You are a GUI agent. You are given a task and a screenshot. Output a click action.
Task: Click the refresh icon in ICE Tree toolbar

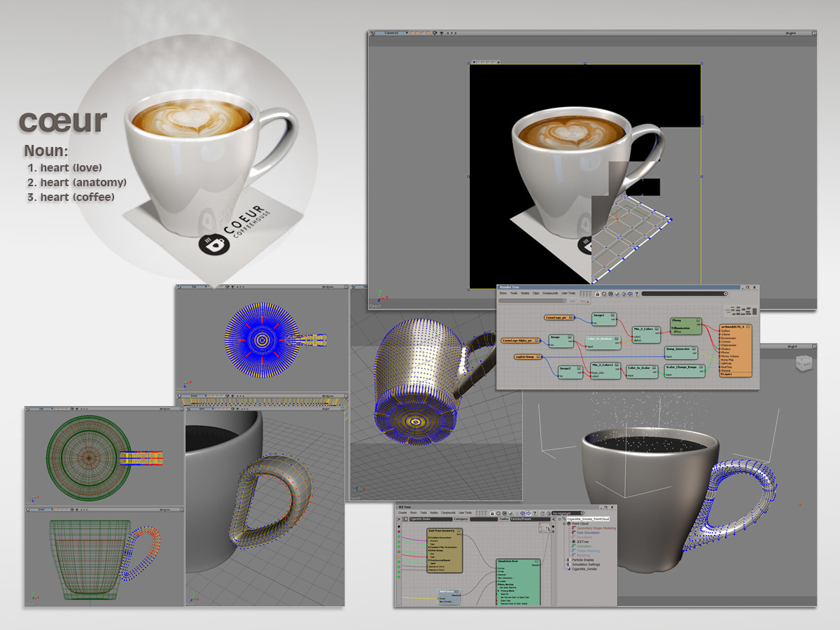tap(498, 513)
